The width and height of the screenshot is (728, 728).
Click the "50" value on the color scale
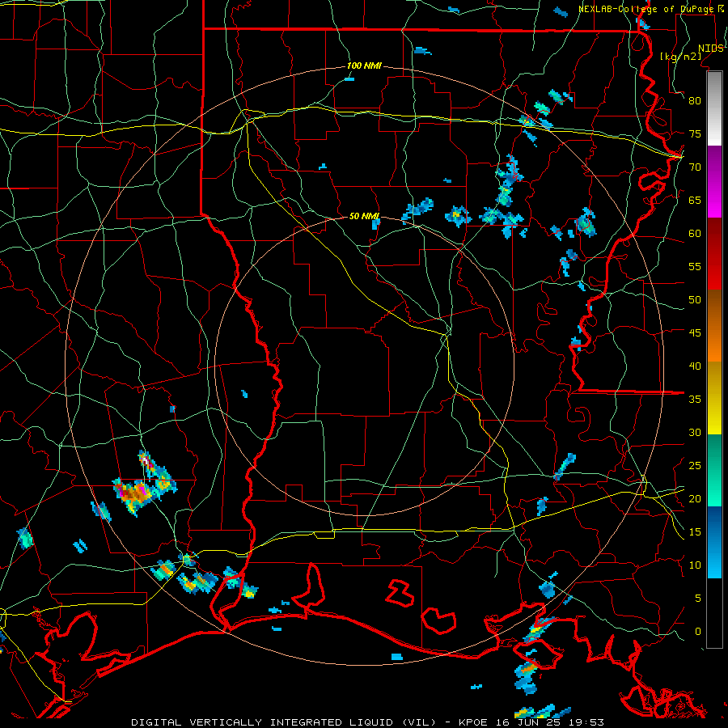pos(695,300)
